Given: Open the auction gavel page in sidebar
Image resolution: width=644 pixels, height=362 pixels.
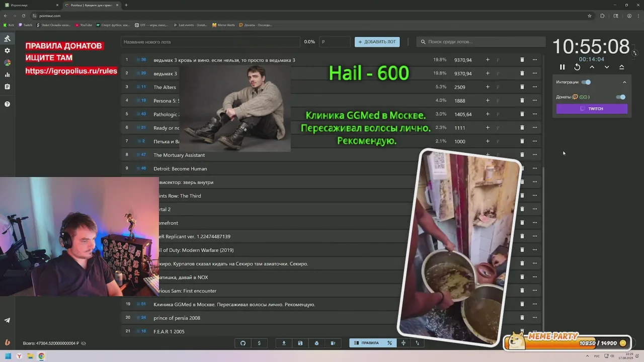Looking at the screenshot, I should click(7, 39).
